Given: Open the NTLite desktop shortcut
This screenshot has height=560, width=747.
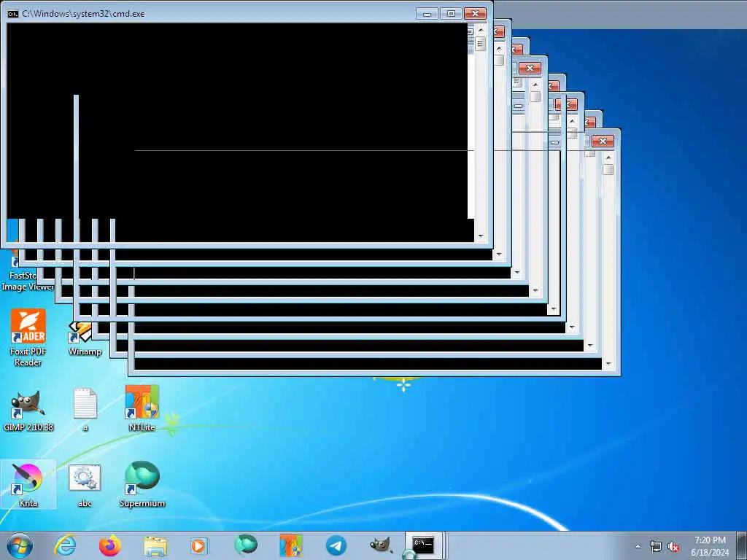Looking at the screenshot, I should 142,408.
